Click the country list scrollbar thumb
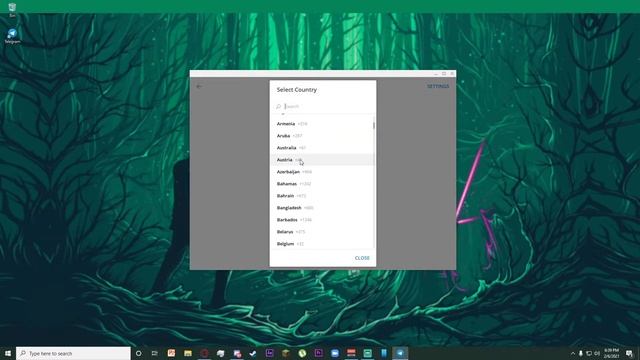The image size is (640, 360). [373, 125]
